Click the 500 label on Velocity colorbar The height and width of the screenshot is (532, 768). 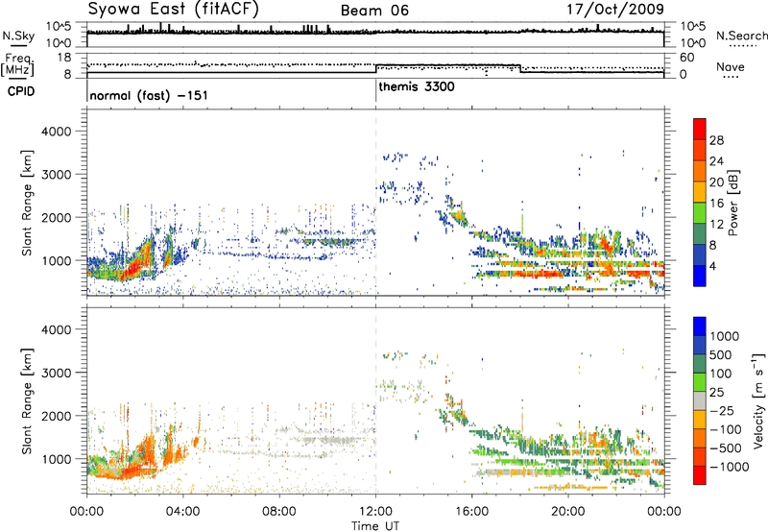[x=720, y=354]
